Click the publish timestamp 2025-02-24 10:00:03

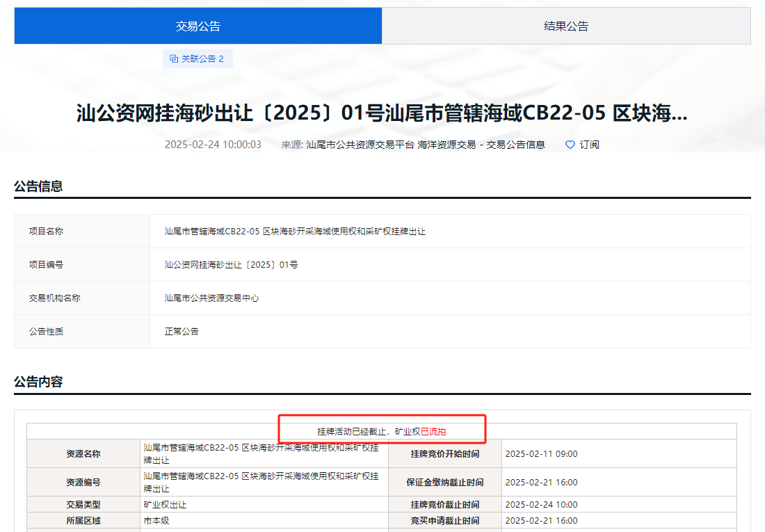[x=213, y=145]
